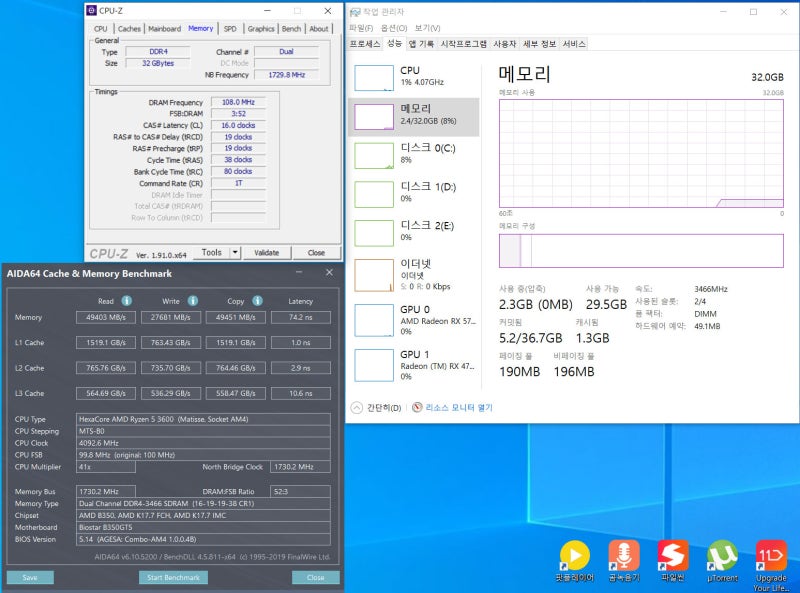
Task: Open the App history tab in Task Manager
Action: click(421, 44)
